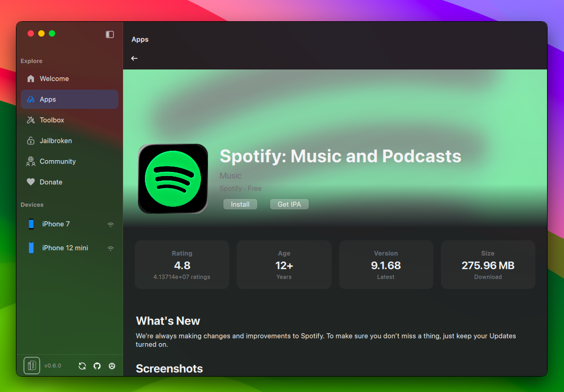Click the Devices section label
This screenshot has height=392, width=564.
pyautogui.click(x=32, y=205)
